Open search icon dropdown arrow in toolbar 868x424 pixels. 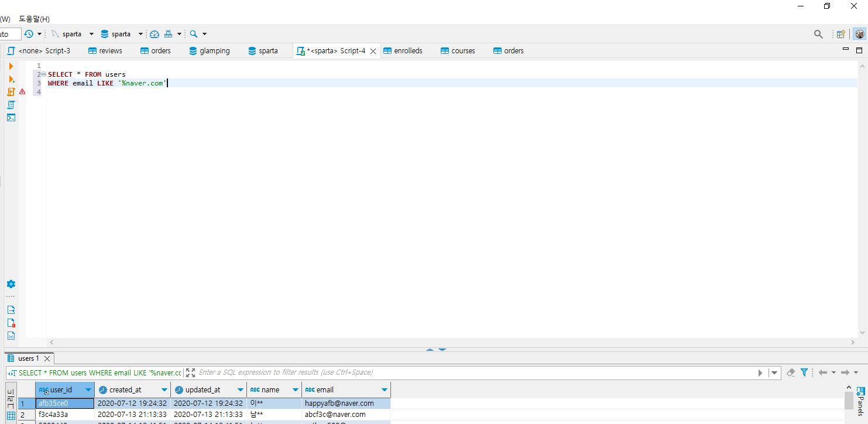(x=204, y=34)
